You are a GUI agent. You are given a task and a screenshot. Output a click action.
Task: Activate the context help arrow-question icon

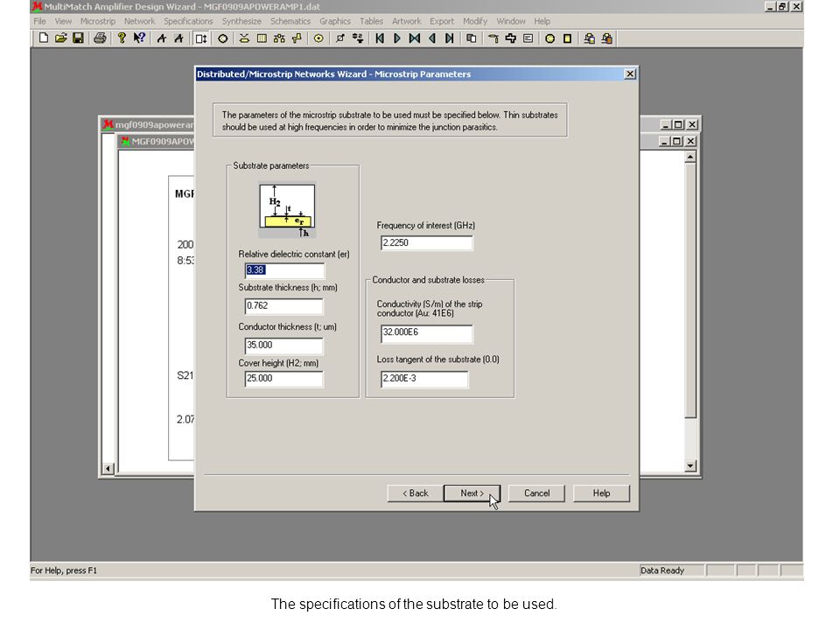tap(139, 38)
